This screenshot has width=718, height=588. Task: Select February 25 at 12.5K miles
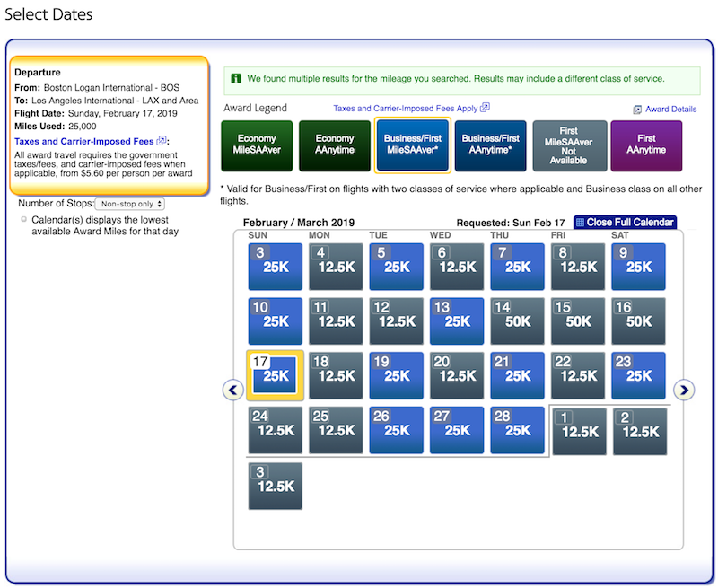pyautogui.click(x=336, y=430)
